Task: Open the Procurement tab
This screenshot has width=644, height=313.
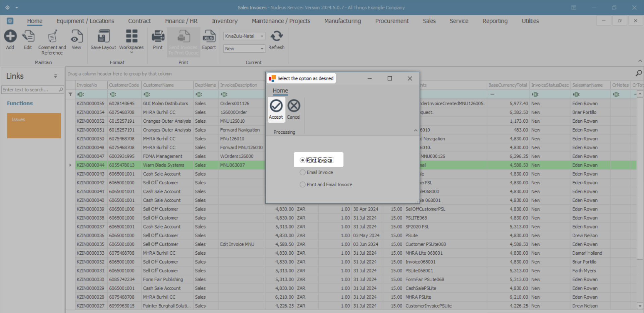Action: click(392, 21)
